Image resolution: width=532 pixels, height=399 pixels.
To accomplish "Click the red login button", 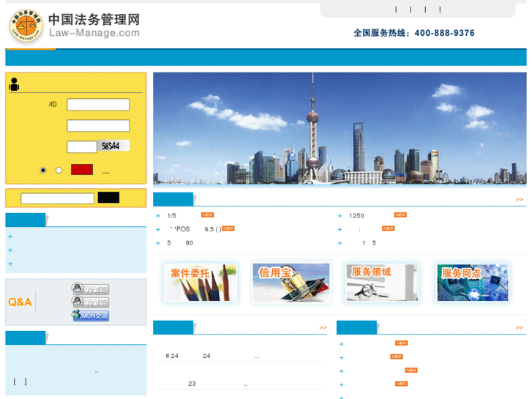I will click(82, 169).
